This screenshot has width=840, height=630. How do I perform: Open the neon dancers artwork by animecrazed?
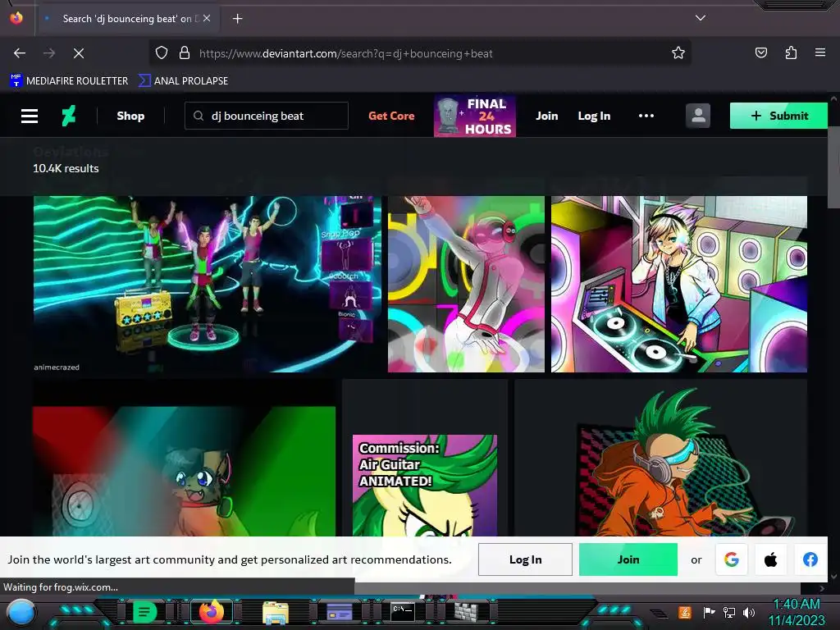(x=208, y=284)
